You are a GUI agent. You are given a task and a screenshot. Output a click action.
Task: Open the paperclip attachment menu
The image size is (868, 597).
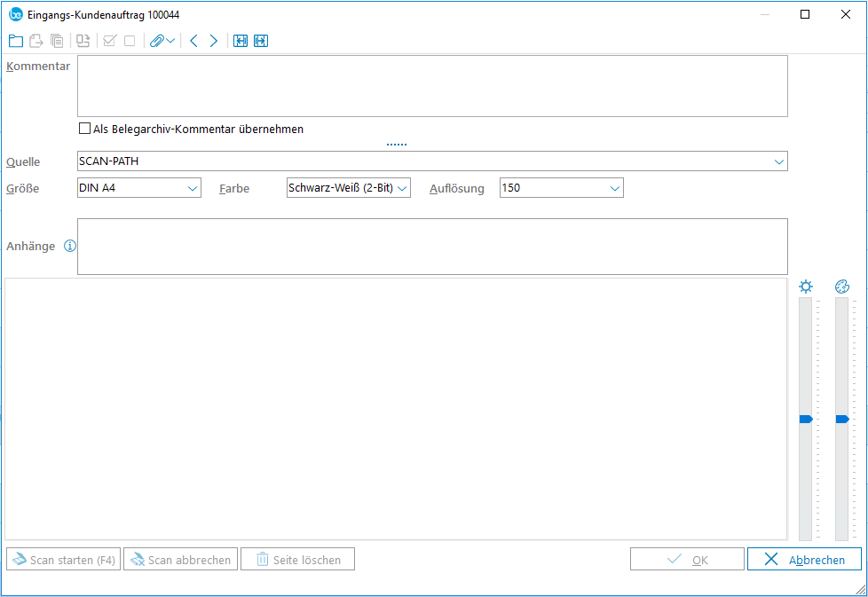162,41
